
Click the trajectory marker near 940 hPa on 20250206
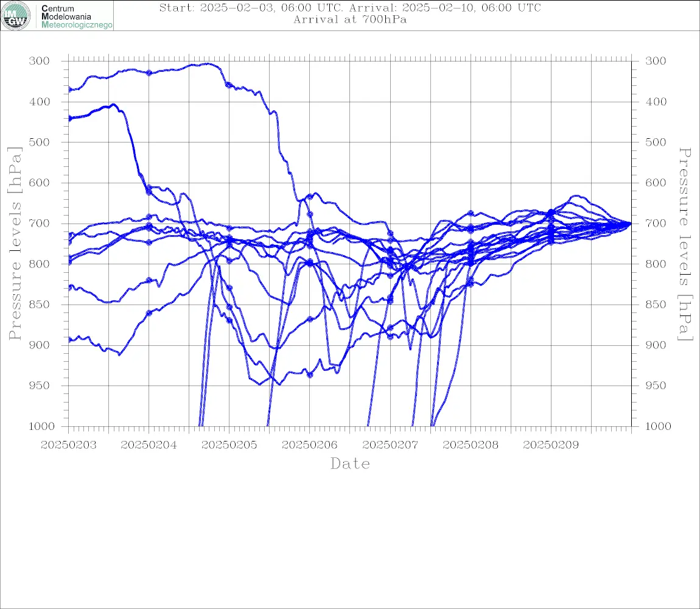click(x=310, y=375)
